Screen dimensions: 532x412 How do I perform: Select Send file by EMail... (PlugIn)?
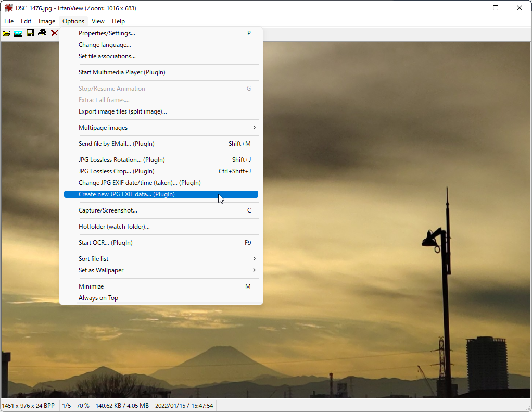[x=161, y=144]
